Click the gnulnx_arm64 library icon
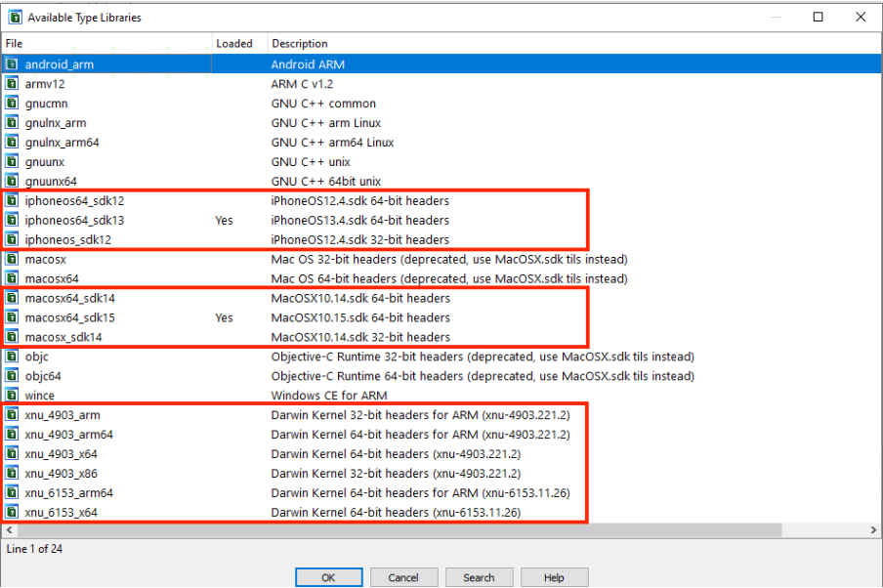The image size is (883, 588). pos(12,142)
